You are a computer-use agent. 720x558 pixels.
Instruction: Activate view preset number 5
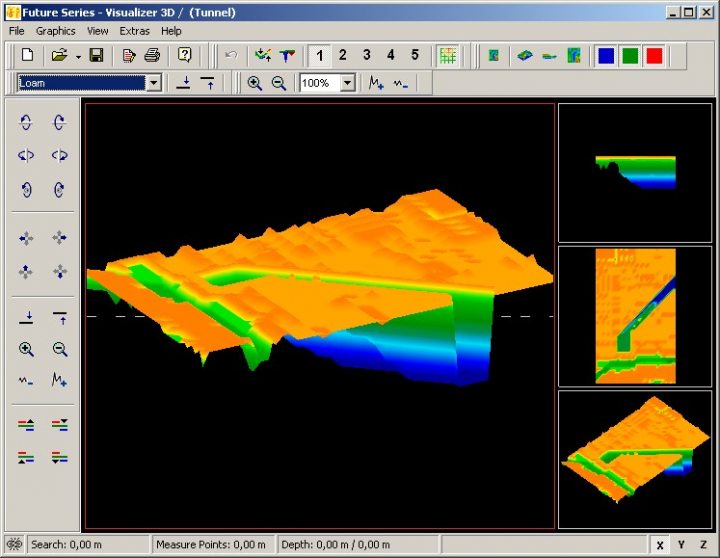pos(415,56)
